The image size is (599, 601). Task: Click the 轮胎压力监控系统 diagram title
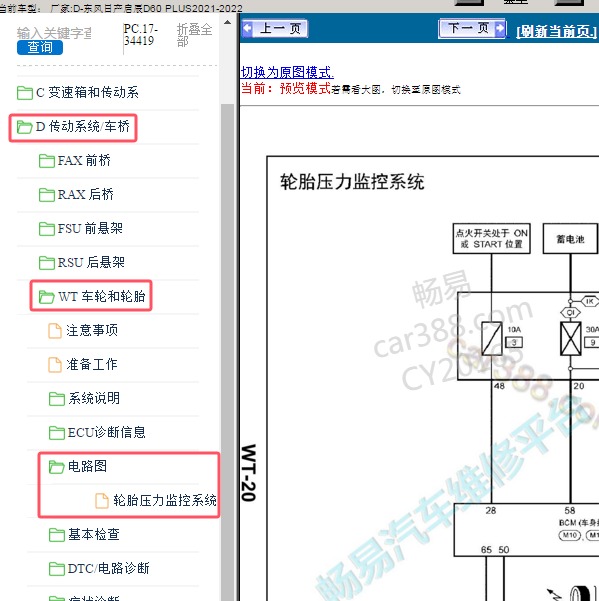coord(352,182)
